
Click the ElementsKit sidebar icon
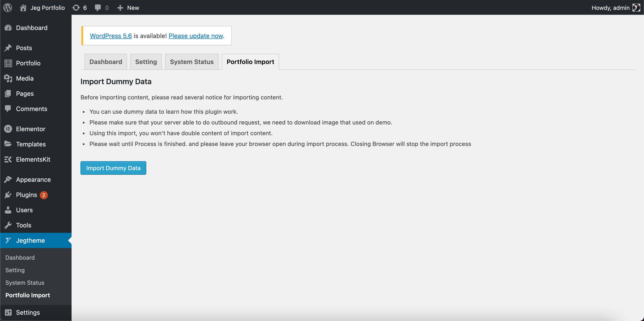[x=8, y=159]
